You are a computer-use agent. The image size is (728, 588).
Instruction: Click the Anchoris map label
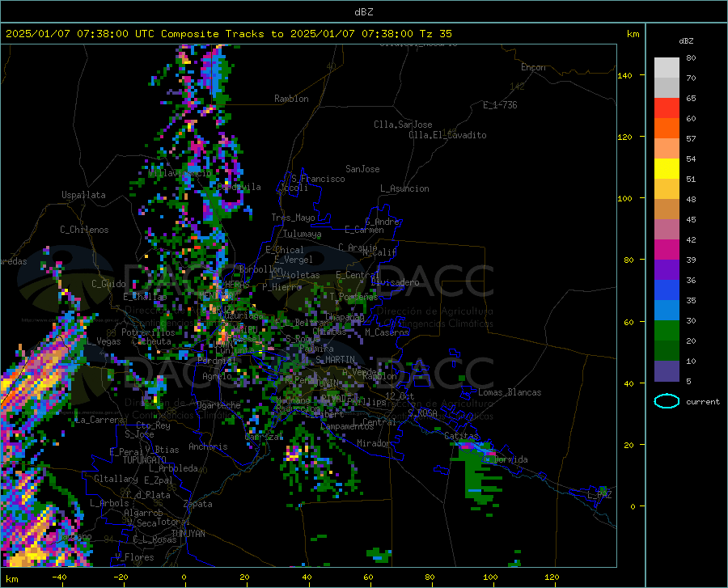click(x=208, y=447)
